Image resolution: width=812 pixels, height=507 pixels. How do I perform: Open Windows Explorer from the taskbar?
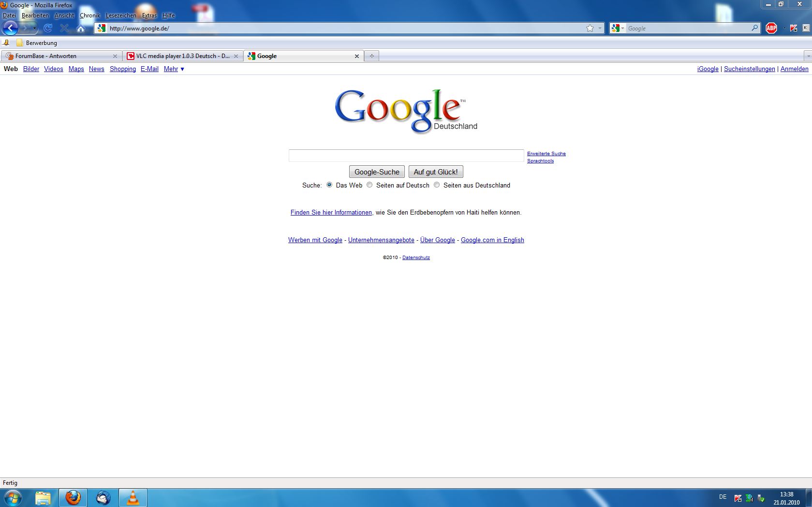[43, 498]
